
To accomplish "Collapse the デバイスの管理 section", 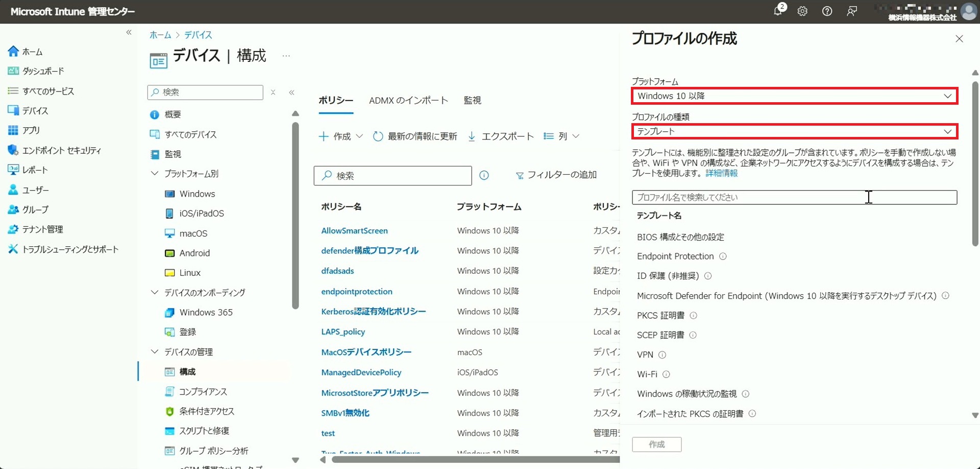I will [155, 351].
